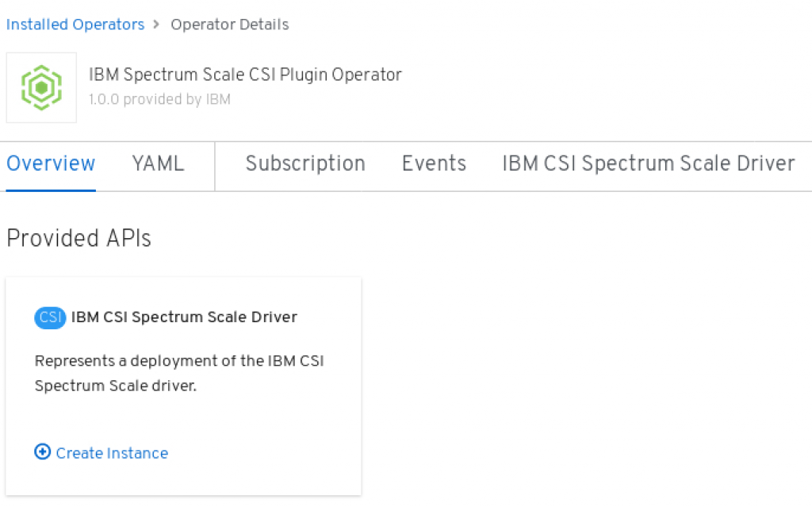Click the blue CSI badge icon
Image resolution: width=812 pixels, height=507 pixels.
click(50, 317)
